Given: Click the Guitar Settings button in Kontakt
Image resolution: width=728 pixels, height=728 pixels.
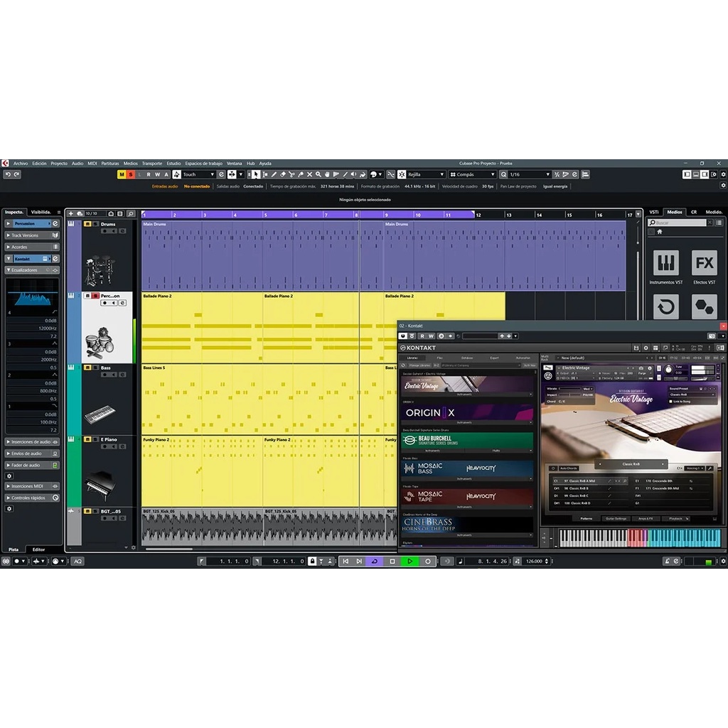Looking at the screenshot, I should point(616,518).
